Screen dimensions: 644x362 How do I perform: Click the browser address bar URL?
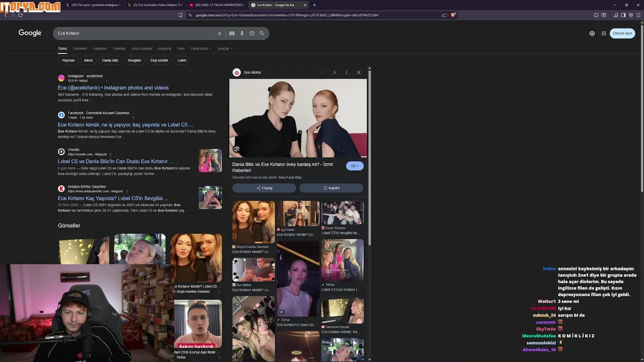287,15
